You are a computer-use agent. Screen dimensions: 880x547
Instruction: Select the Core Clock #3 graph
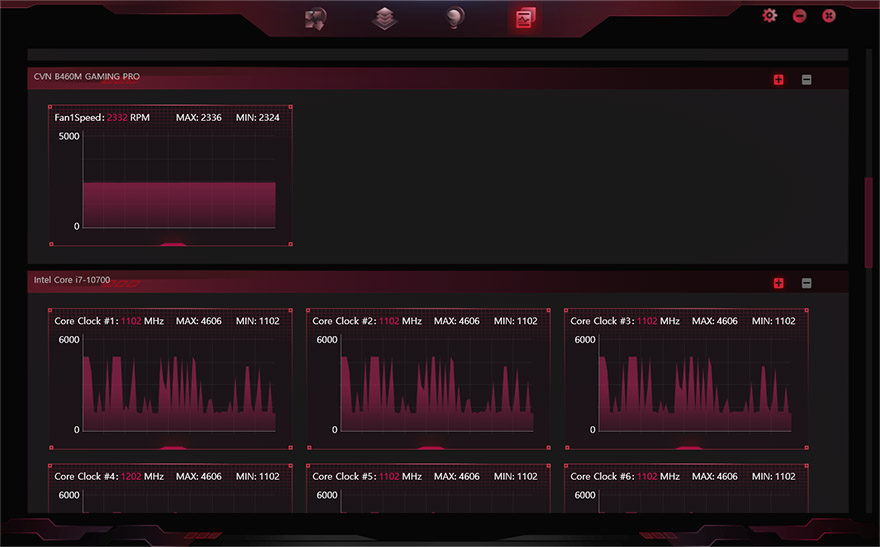click(x=686, y=379)
